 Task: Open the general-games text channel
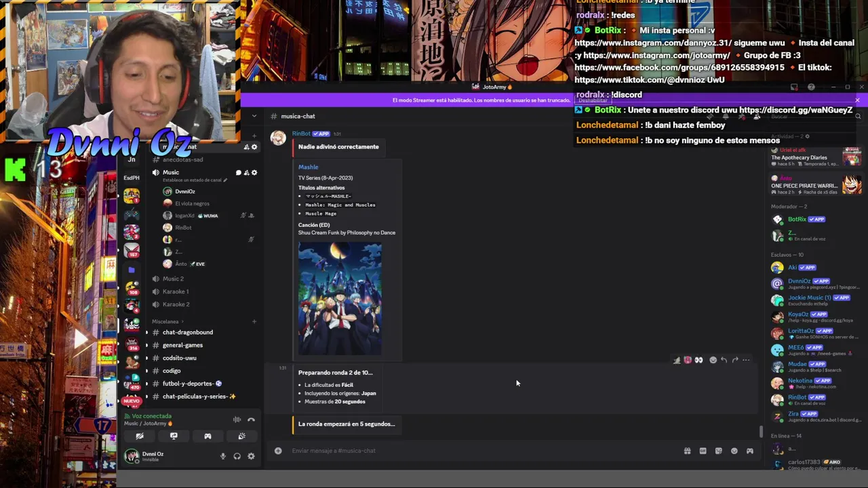(x=182, y=345)
